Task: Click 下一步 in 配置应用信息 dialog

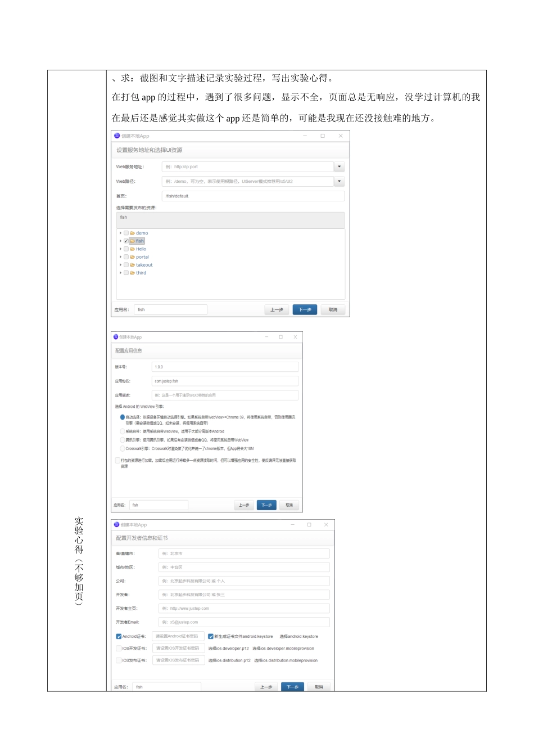Action: (266, 505)
